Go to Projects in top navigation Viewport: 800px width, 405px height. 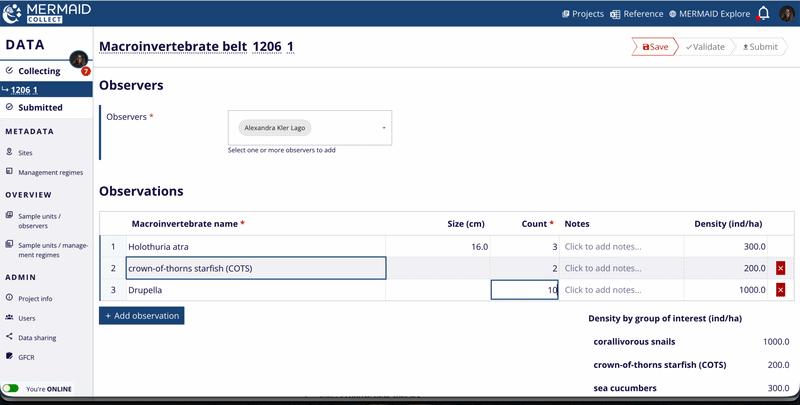(x=583, y=14)
